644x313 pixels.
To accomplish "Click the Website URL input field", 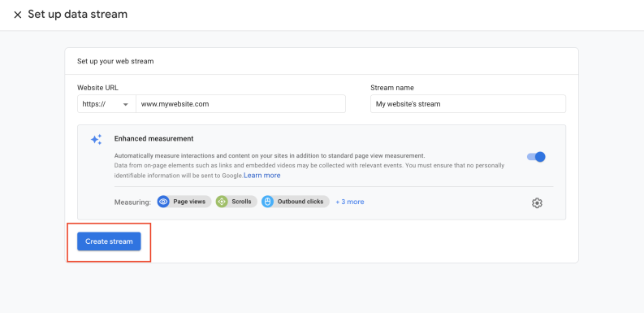I will click(x=240, y=104).
